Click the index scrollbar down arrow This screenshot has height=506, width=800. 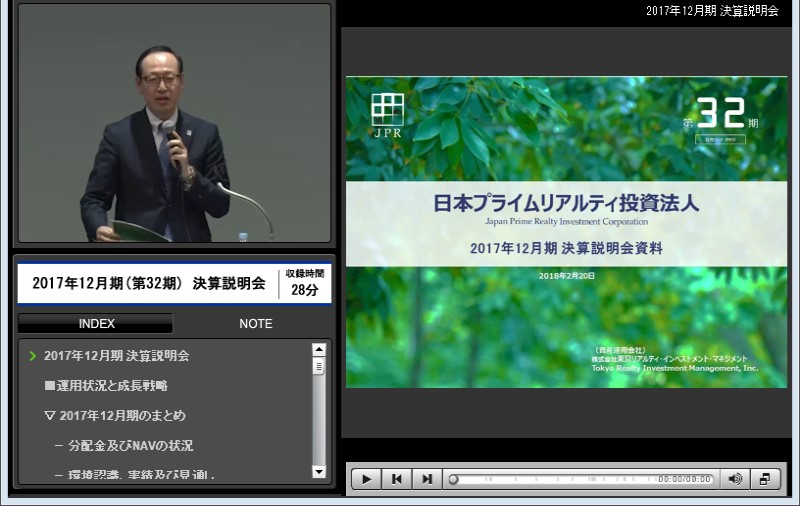tap(319, 472)
